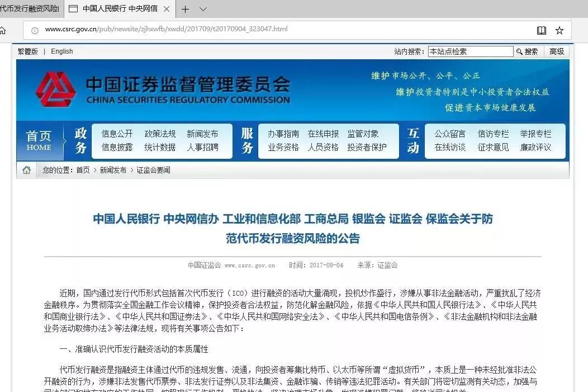Image resolution: width=588 pixels, height=392 pixels.
Task: Switch site language to English
Action: [x=62, y=51]
